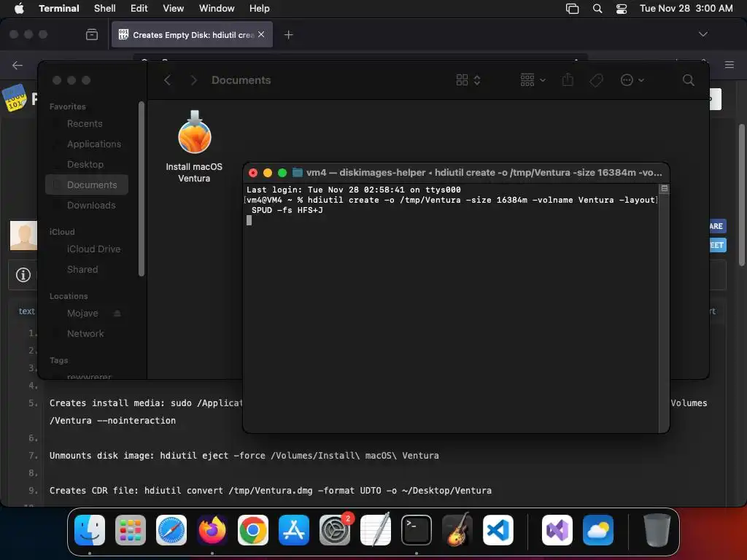Viewport: 747px width, 560px height.
Task: Click the screen mirroring menu bar icon
Action: point(572,9)
